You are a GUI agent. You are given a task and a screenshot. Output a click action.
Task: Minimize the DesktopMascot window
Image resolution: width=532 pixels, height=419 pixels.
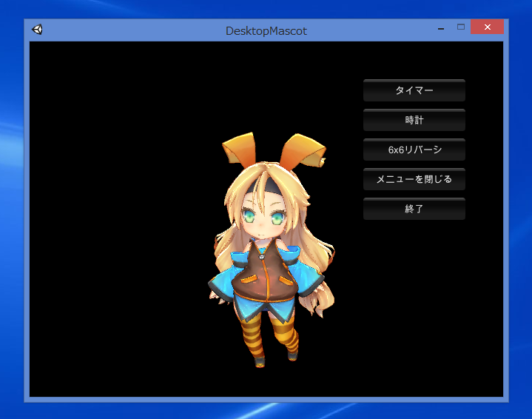[441, 29]
